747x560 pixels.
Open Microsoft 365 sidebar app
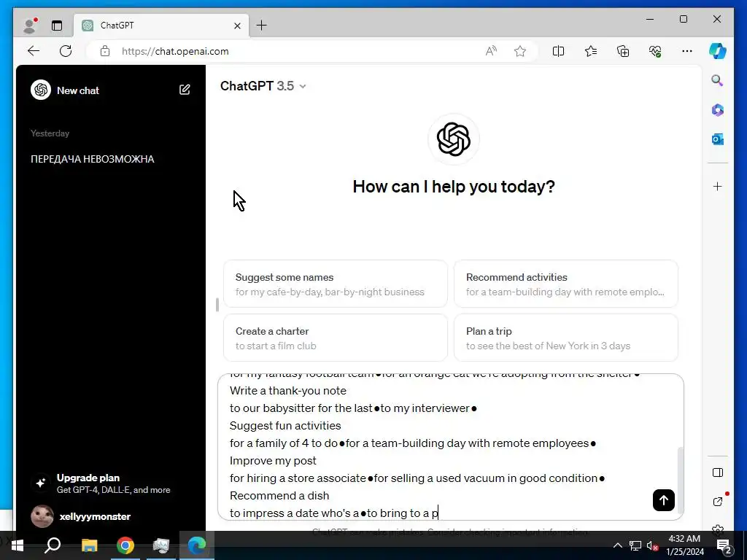[718, 110]
